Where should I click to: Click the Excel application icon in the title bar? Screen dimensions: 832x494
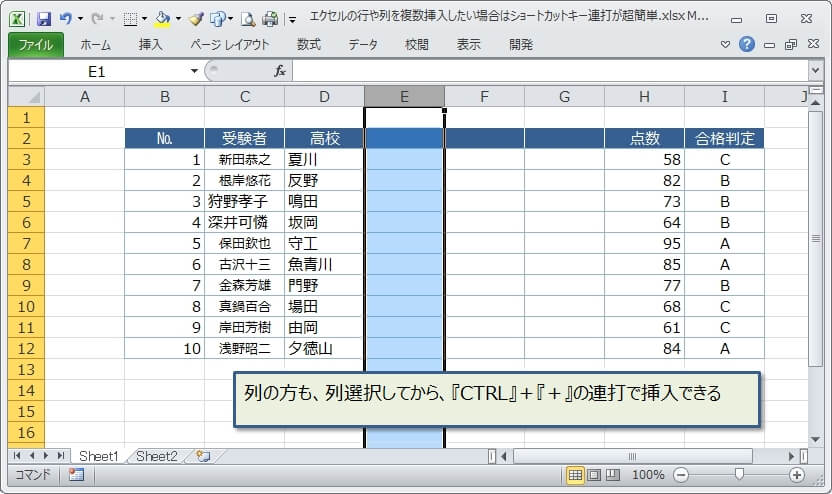pyautogui.click(x=17, y=19)
